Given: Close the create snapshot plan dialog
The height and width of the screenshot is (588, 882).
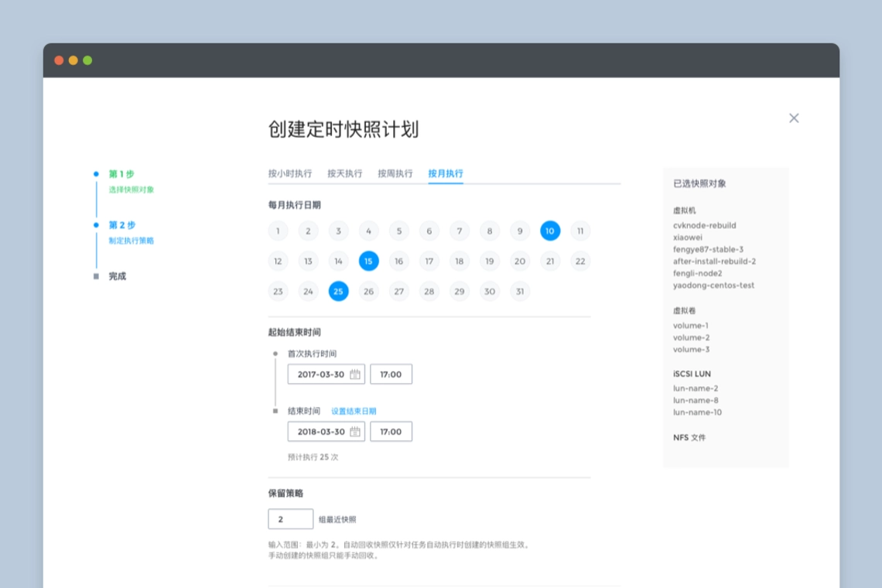Looking at the screenshot, I should coord(793,118).
